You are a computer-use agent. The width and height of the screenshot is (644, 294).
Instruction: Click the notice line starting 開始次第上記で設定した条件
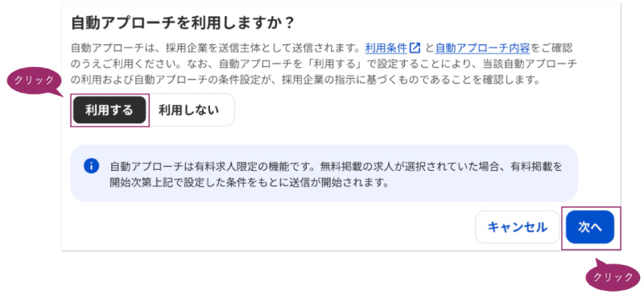pyautogui.click(x=249, y=182)
